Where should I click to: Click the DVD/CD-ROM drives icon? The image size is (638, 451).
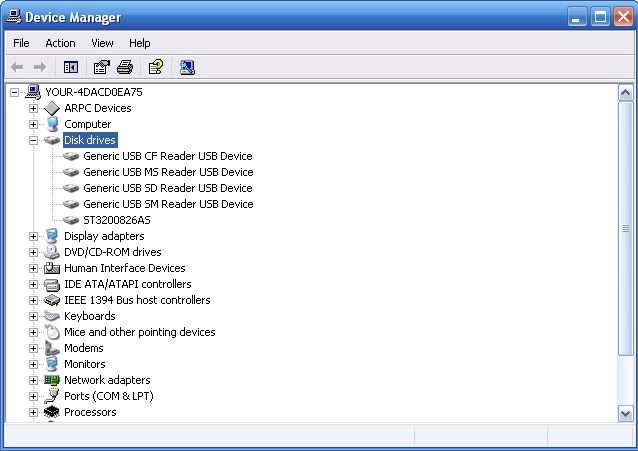pos(52,252)
